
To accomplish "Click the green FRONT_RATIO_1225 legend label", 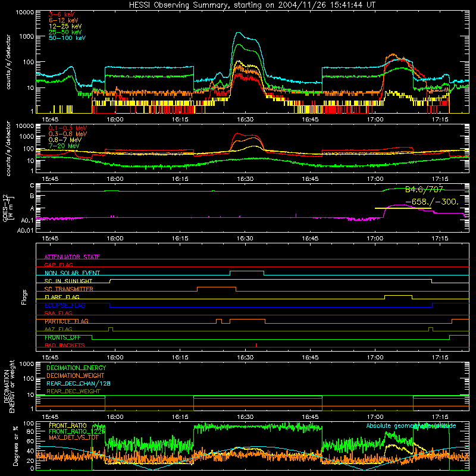I will pos(77,431).
